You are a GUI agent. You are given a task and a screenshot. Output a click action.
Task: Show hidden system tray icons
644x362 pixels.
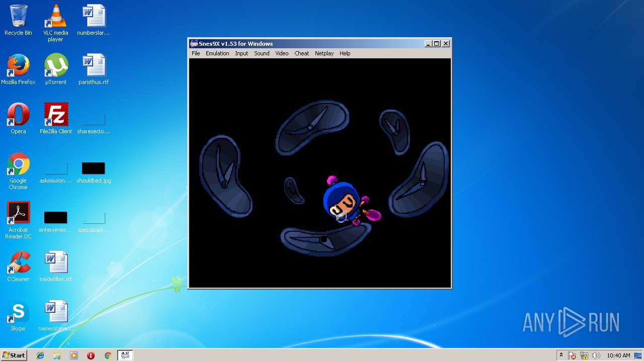[561, 355]
